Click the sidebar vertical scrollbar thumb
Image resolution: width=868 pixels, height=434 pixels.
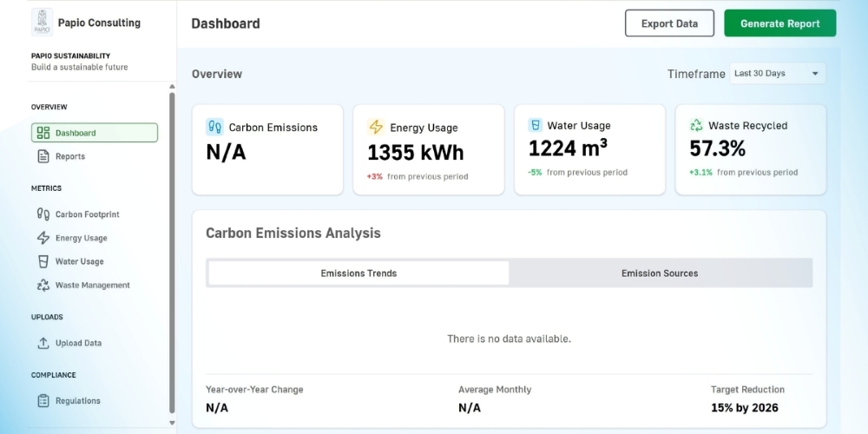pos(172,253)
